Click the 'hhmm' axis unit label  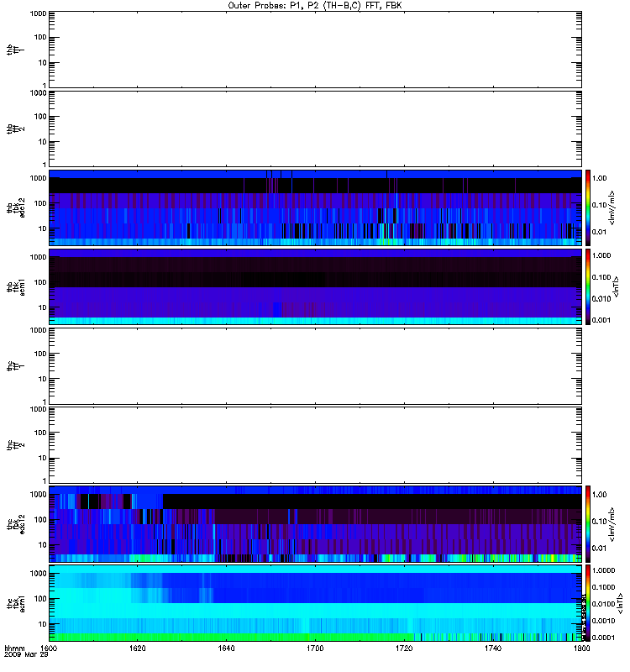(x=14, y=648)
